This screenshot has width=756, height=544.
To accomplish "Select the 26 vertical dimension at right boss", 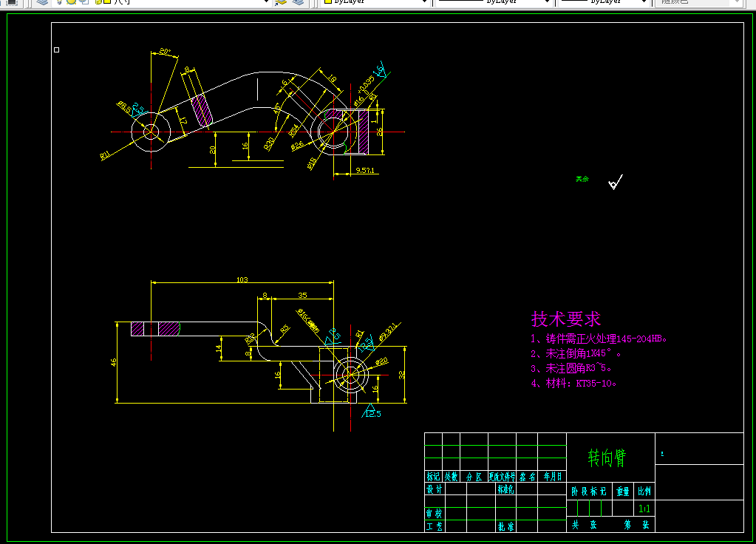I will [379, 131].
